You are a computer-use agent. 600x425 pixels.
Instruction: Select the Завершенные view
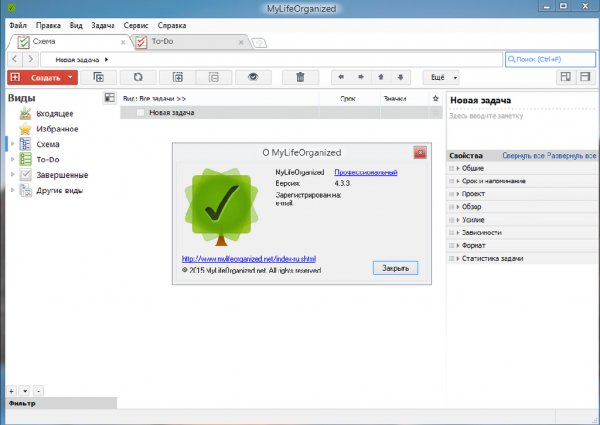pos(62,175)
